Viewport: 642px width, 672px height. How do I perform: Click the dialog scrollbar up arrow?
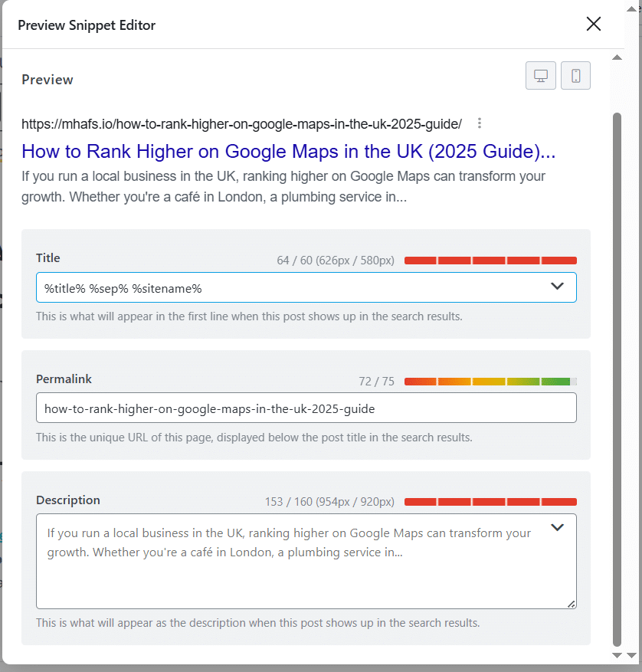click(617, 57)
